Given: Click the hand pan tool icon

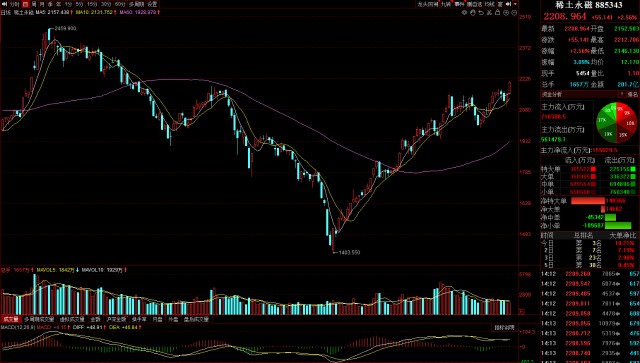Looking at the screenshot, I should coord(473,13).
